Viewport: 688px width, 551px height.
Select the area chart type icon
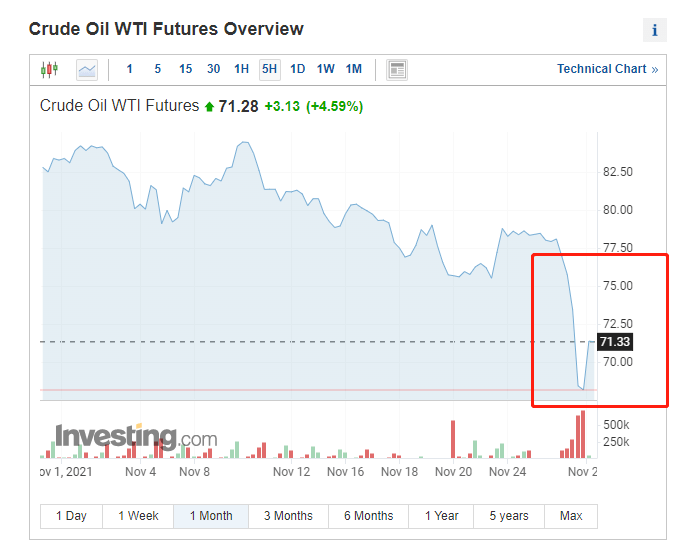pyautogui.click(x=87, y=70)
